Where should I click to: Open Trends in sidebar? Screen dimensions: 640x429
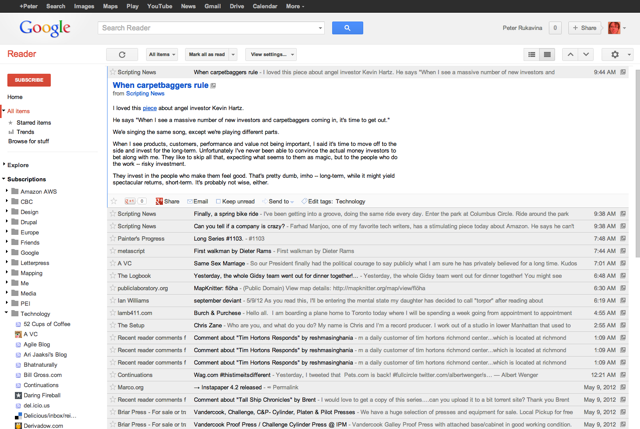tap(25, 132)
